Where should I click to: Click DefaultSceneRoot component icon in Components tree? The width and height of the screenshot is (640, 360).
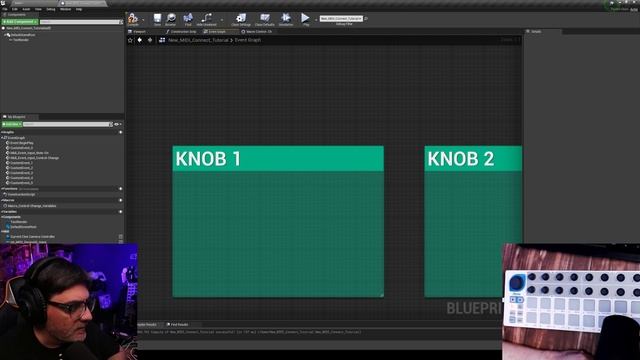[9, 35]
